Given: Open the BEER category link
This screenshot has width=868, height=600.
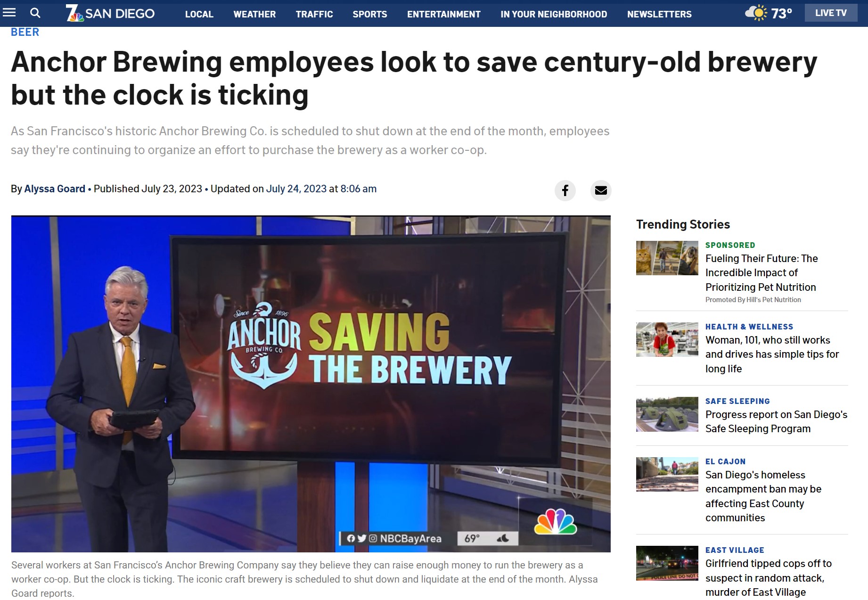Looking at the screenshot, I should point(25,32).
